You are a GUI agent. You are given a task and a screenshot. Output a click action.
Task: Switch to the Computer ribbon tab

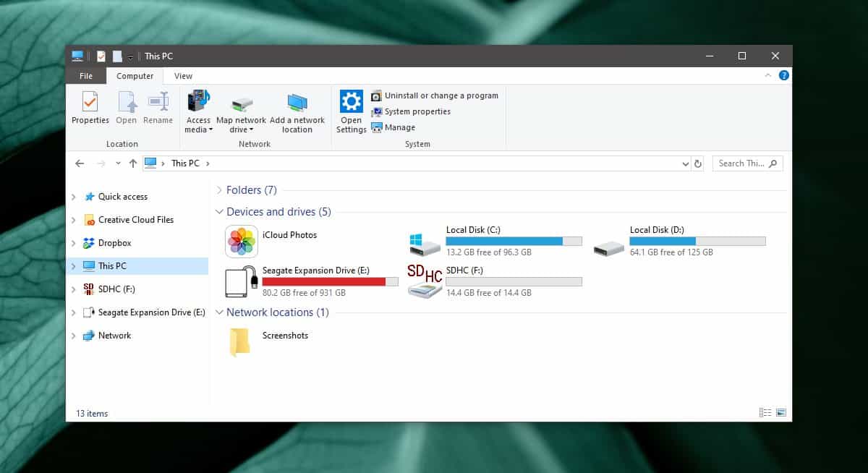pyautogui.click(x=135, y=76)
